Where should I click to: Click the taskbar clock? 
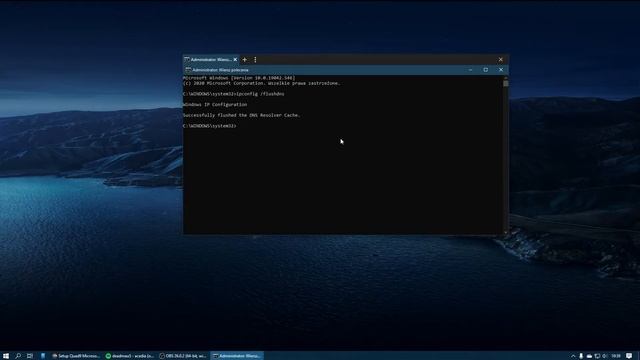616,356
